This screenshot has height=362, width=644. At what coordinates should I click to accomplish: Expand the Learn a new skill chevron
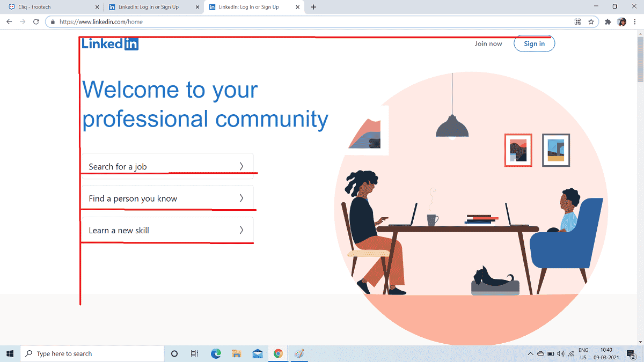click(x=241, y=230)
